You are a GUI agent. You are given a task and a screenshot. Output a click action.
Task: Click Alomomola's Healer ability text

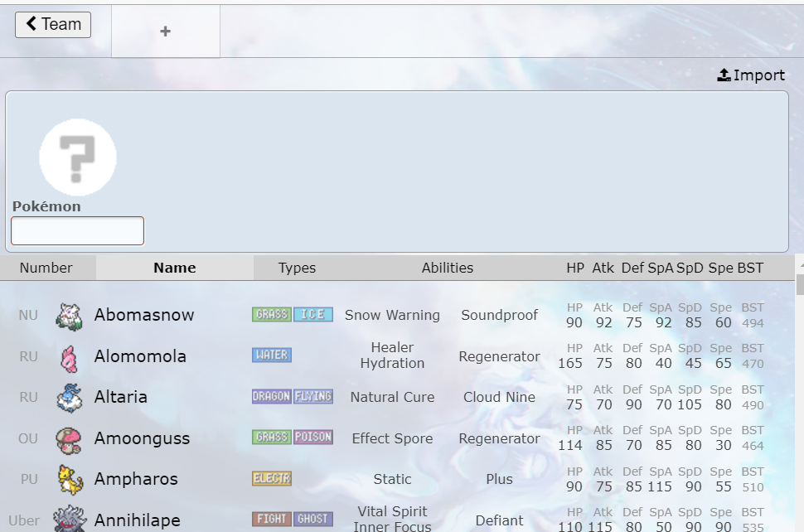pyautogui.click(x=392, y=347)
